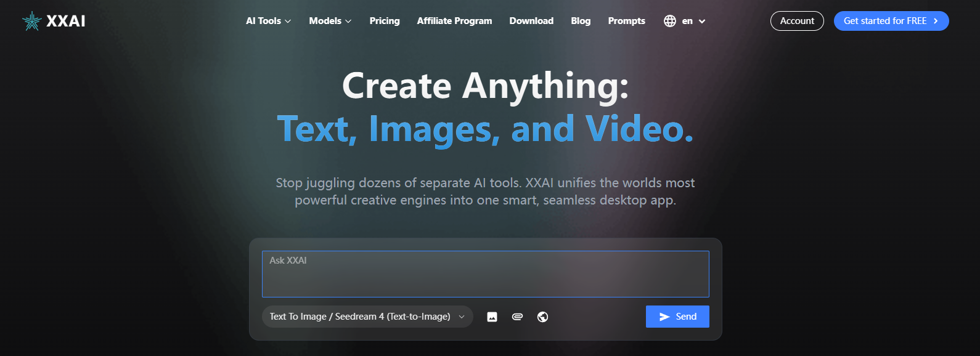Viewport: 980px width, 356px height.
Task: Navigate to the Download page
Action: (x=531, y=21)
